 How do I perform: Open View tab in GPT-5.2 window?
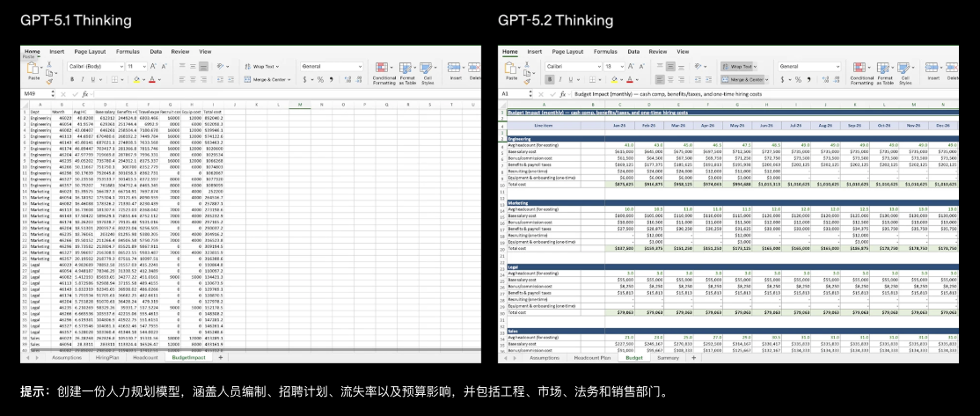(683, 51)
